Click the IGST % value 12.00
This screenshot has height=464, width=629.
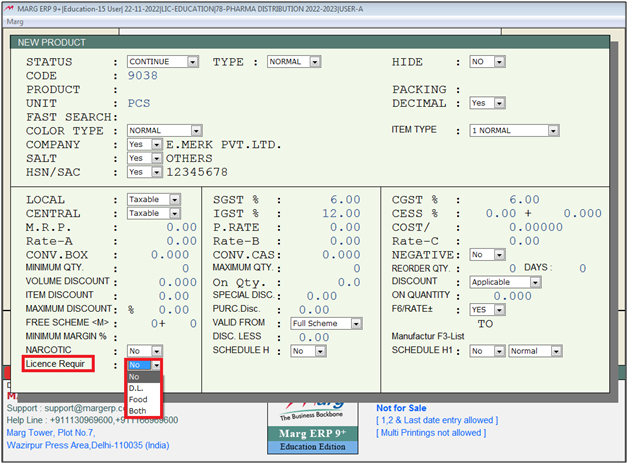pyautogui.click(x=341, y=214)
